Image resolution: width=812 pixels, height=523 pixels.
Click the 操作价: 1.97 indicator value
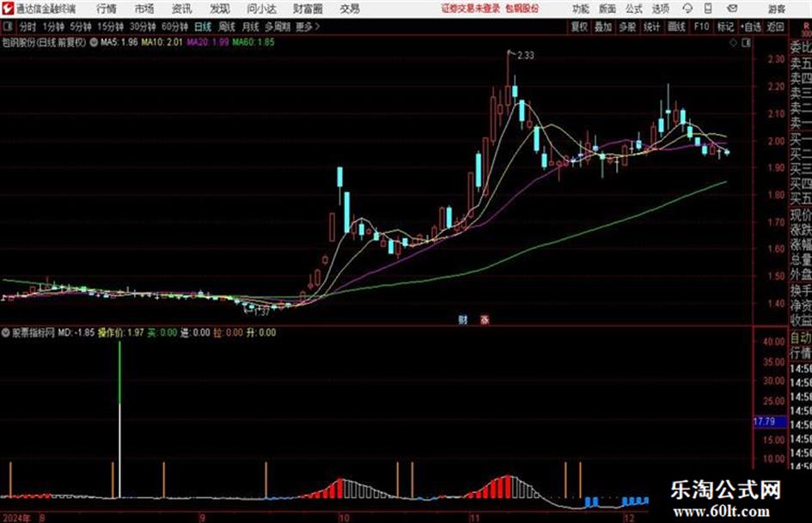pyautogui.click(x=120, y=332)
